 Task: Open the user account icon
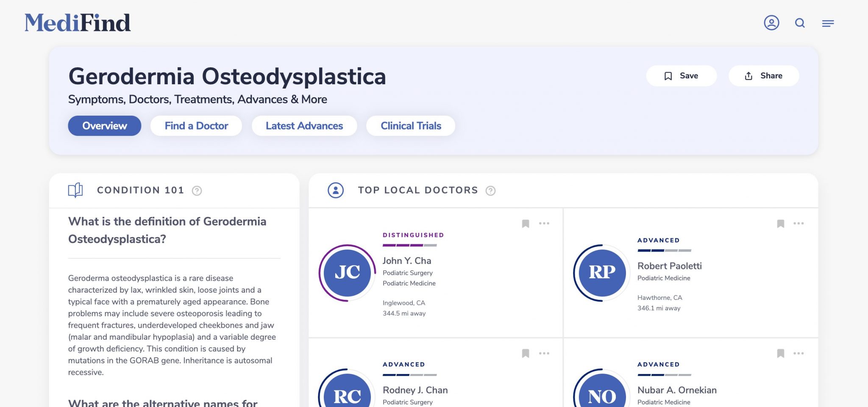pyautogui.click(x=772, y=23)
